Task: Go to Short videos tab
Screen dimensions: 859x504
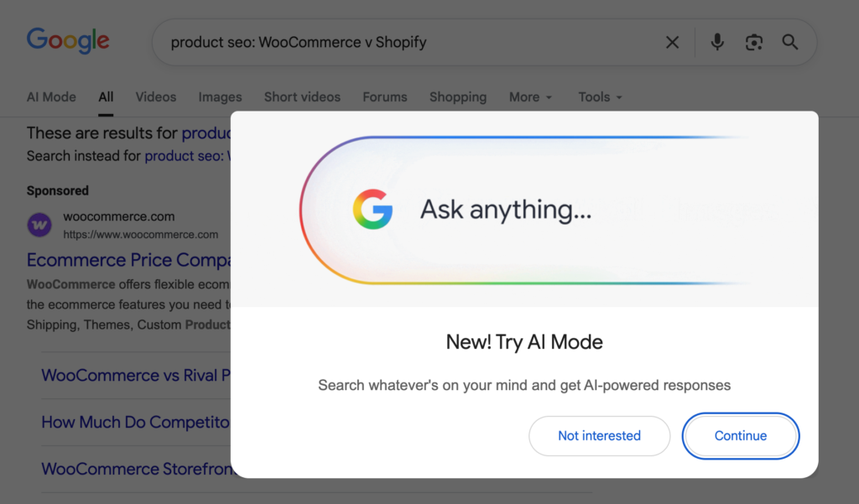Action: coord(302,97)
